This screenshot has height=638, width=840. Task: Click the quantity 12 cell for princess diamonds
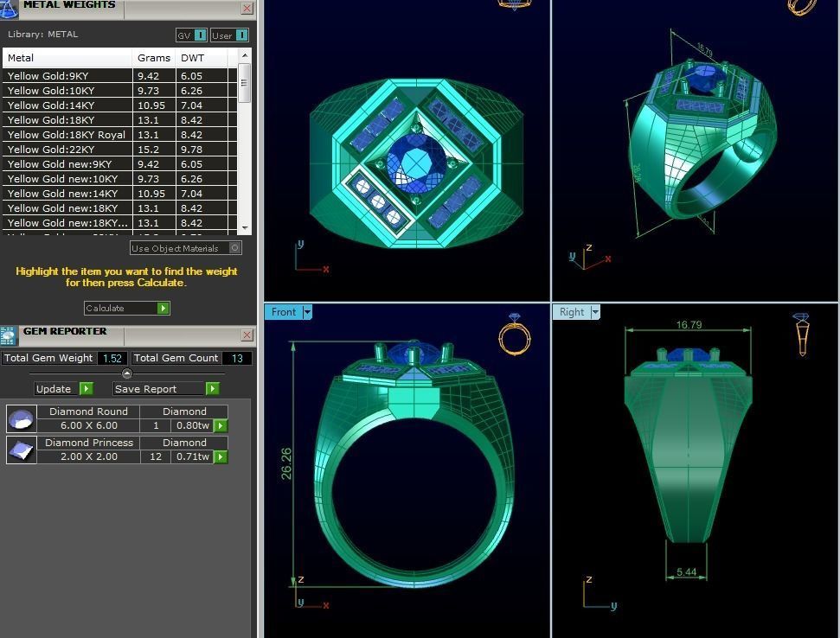156,456
